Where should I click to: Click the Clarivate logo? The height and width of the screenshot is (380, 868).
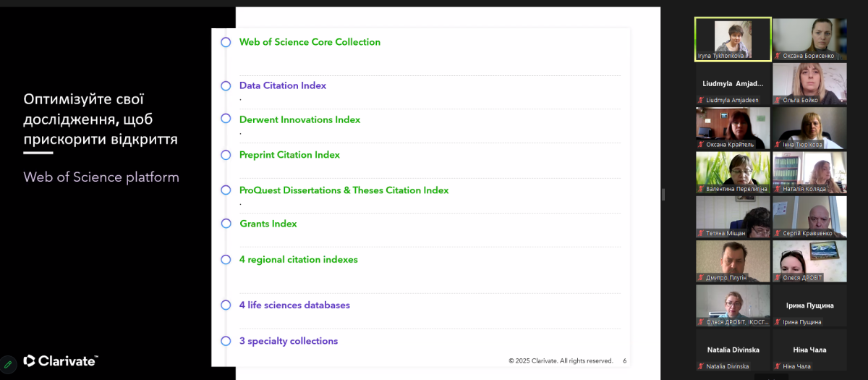tap(61, 360)
